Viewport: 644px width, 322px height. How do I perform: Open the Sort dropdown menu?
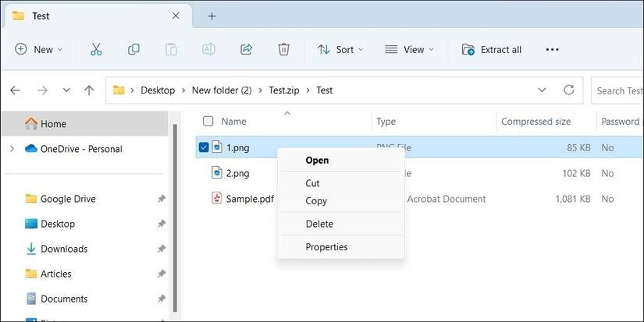(340, 50)
